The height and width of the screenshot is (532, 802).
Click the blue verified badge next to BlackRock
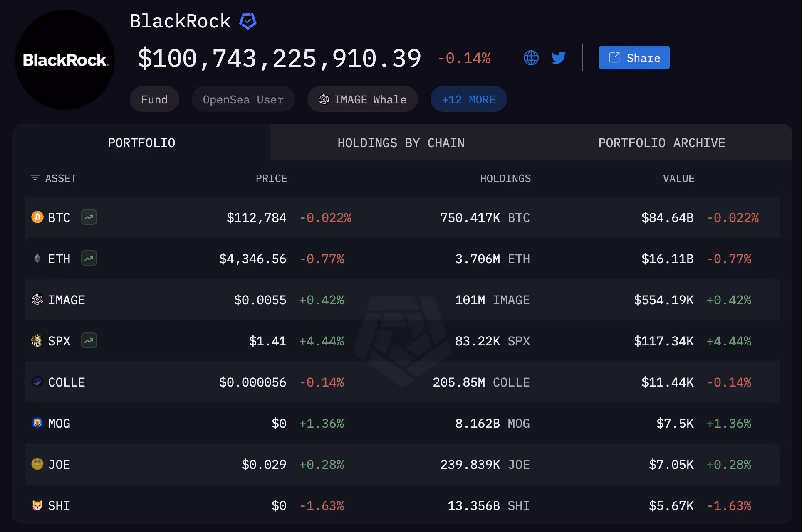point(248,21)
